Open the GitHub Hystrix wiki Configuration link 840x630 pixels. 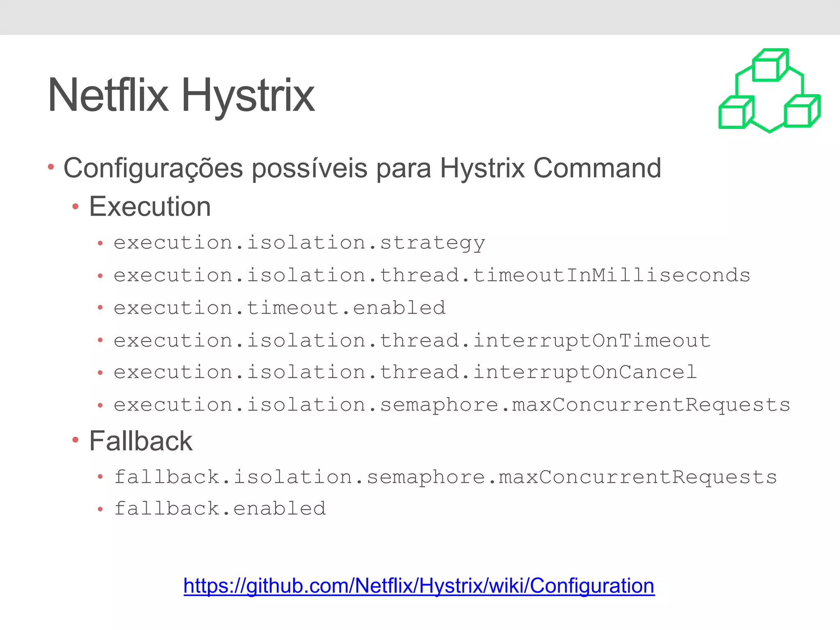click(419, 586)
